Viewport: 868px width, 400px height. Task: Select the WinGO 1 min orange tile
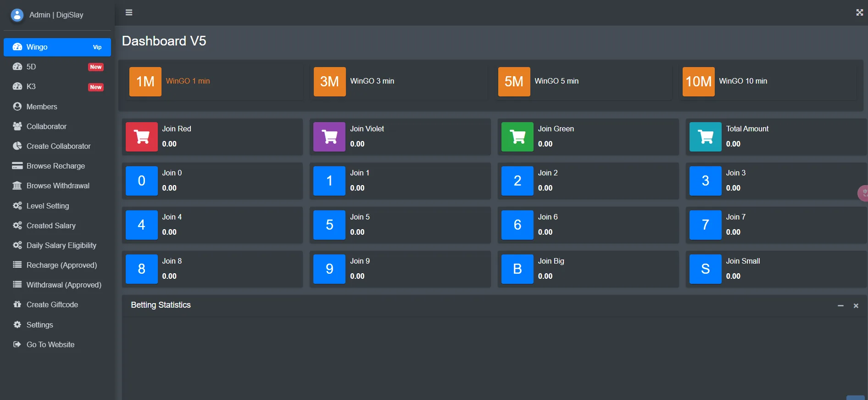(x=145, y=82)
